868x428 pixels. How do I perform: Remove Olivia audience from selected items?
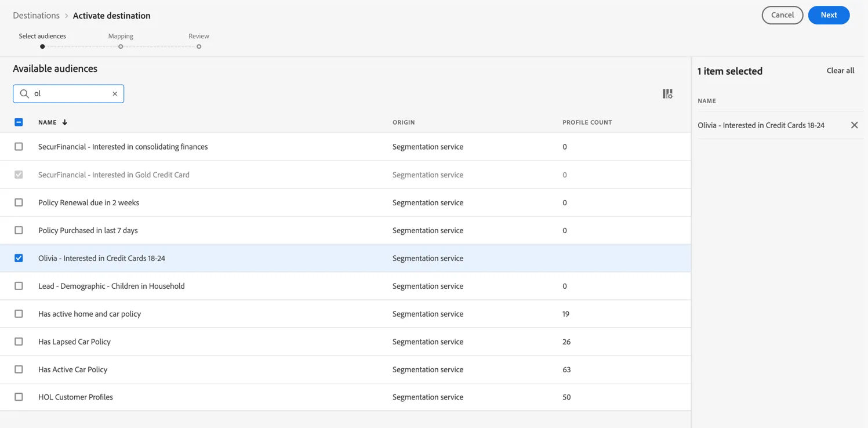(x=854, y=125)
